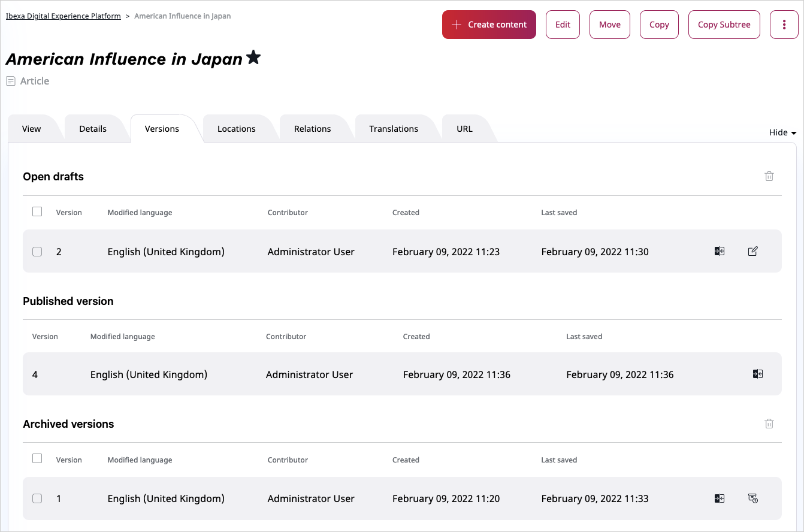Click breadcrumb text American Influence in Japan
This screenshot has height=532, width=804.
point(183,16)
